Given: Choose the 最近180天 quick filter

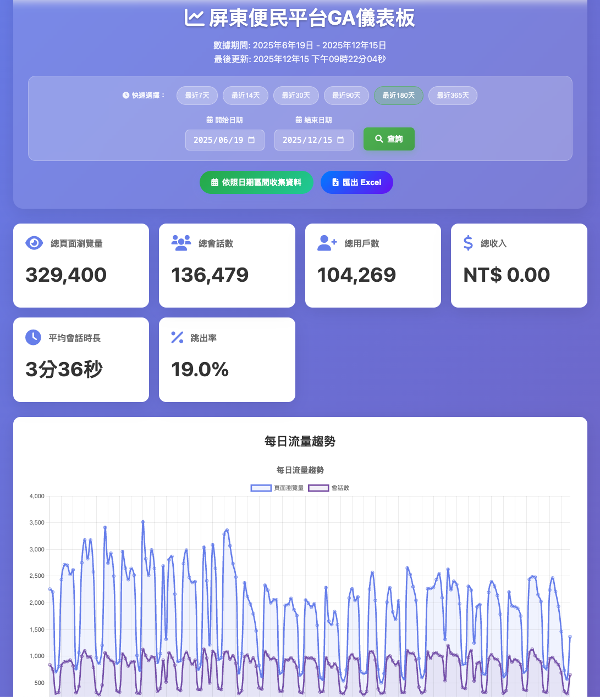Looking at the screenshot, I should click(399, 95).
